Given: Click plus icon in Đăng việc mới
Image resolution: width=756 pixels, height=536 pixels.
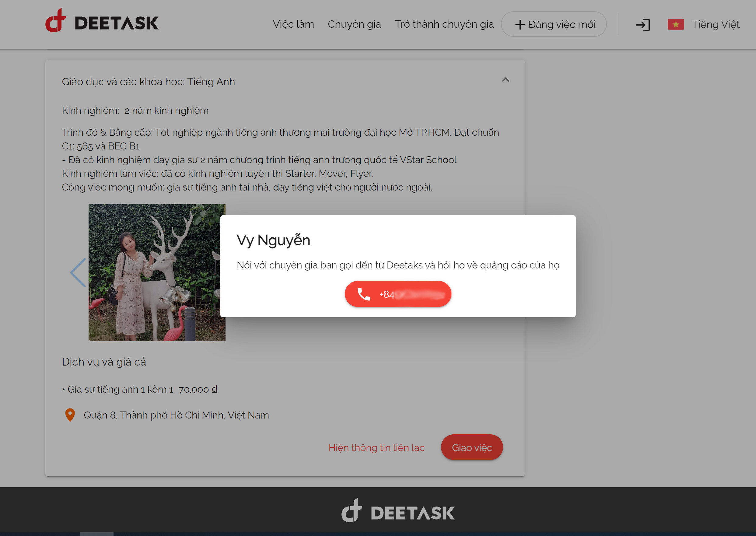Looking at the screenshot, I should coord(520,25).
